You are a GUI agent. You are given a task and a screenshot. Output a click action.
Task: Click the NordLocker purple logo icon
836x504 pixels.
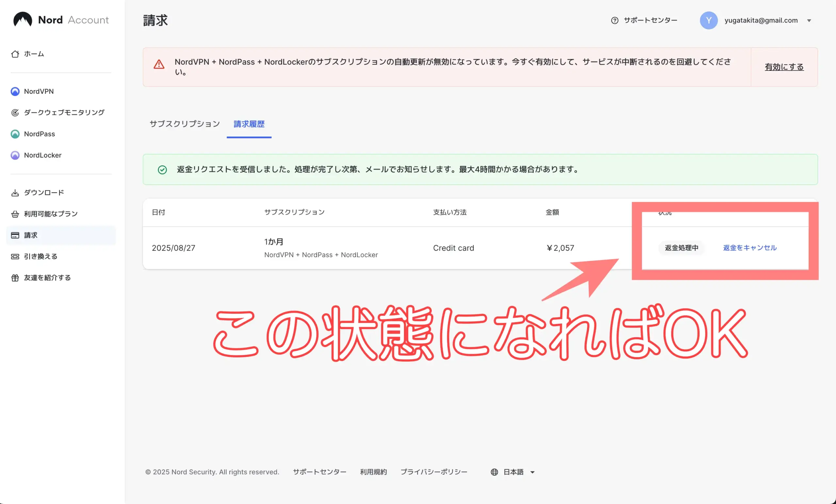15,155
